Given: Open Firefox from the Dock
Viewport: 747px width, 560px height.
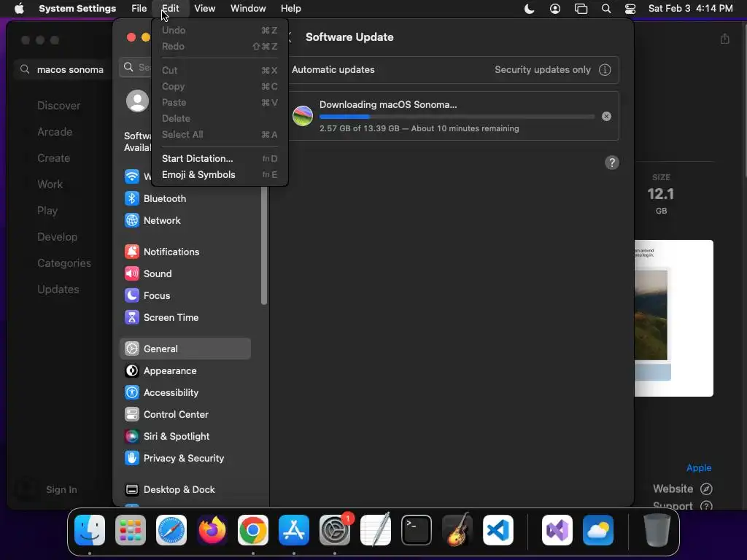Looking at the screenshot, I should pyautogui.click(x=212, y=530).
